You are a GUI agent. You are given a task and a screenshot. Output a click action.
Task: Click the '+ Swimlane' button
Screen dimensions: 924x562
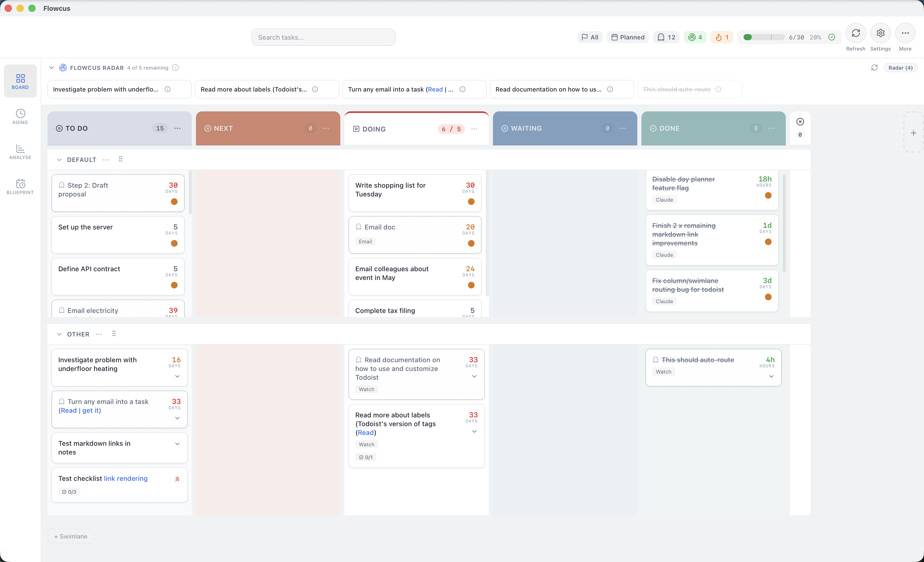[71, 536]
